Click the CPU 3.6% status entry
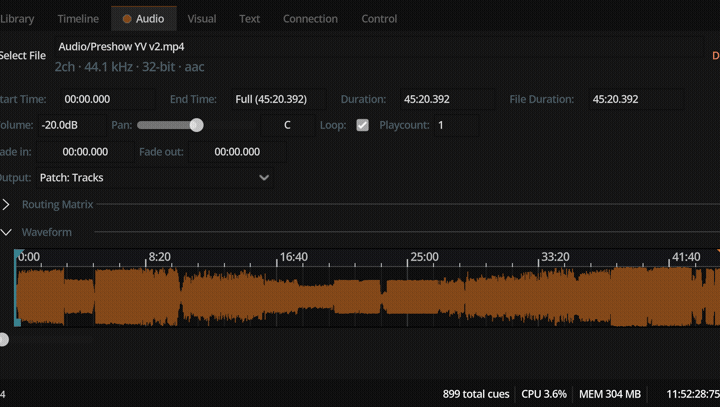The width and height of the screenshot is (720, 407). click(544, 394)
